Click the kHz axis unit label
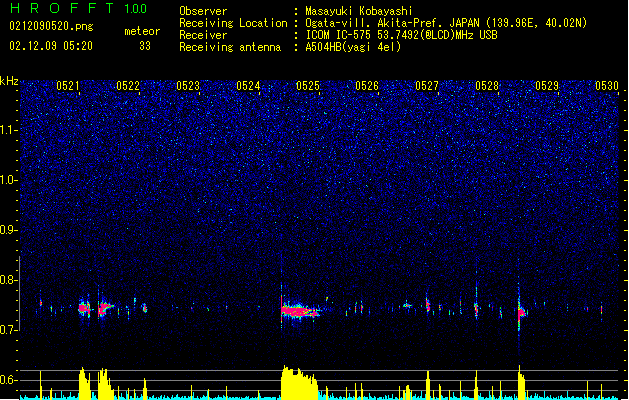This screenshot has width=629, height=400. coord(9,81)
